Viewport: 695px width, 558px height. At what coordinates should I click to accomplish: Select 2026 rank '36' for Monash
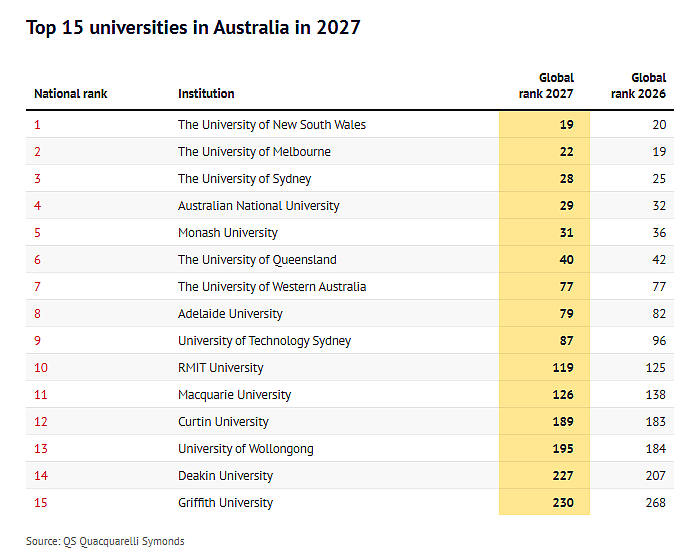[x=659, y=233]
